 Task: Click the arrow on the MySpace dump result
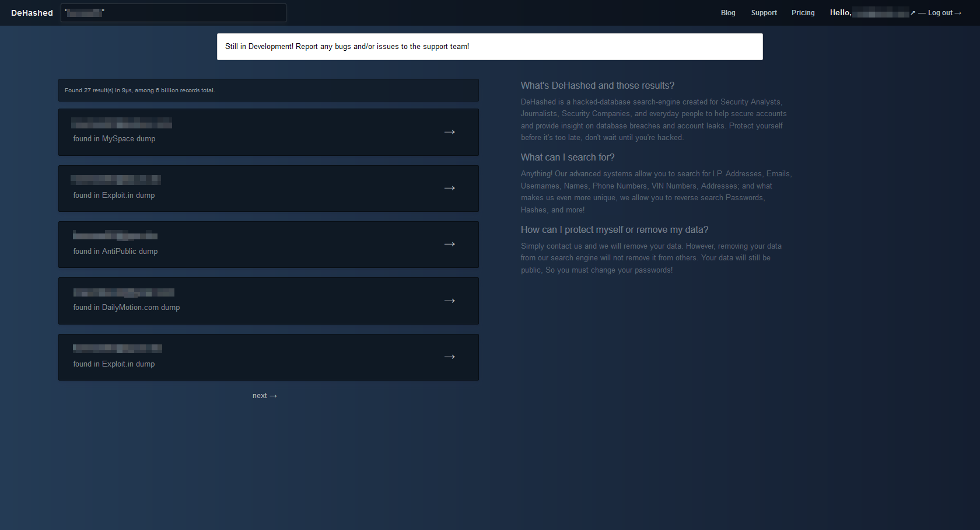(449, 132)
